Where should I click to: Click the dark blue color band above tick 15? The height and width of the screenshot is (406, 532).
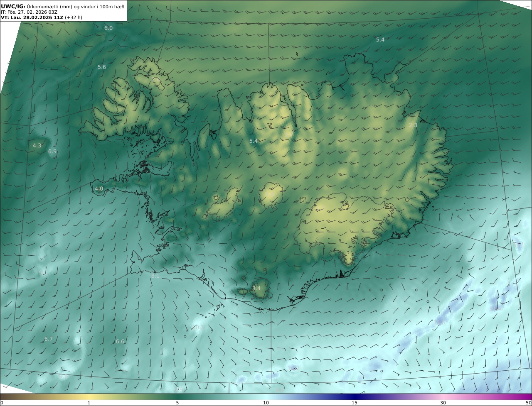(355, 396)
